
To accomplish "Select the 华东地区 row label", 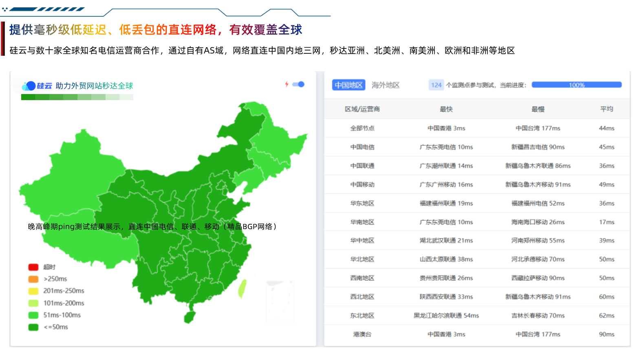I will [362, 203].
